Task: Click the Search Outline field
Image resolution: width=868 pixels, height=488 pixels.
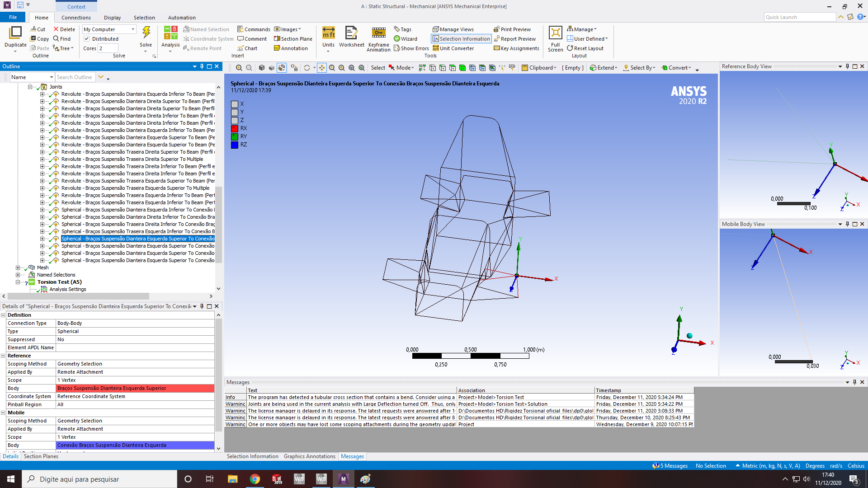Action: pyautogui.click(x=75, y=77)
